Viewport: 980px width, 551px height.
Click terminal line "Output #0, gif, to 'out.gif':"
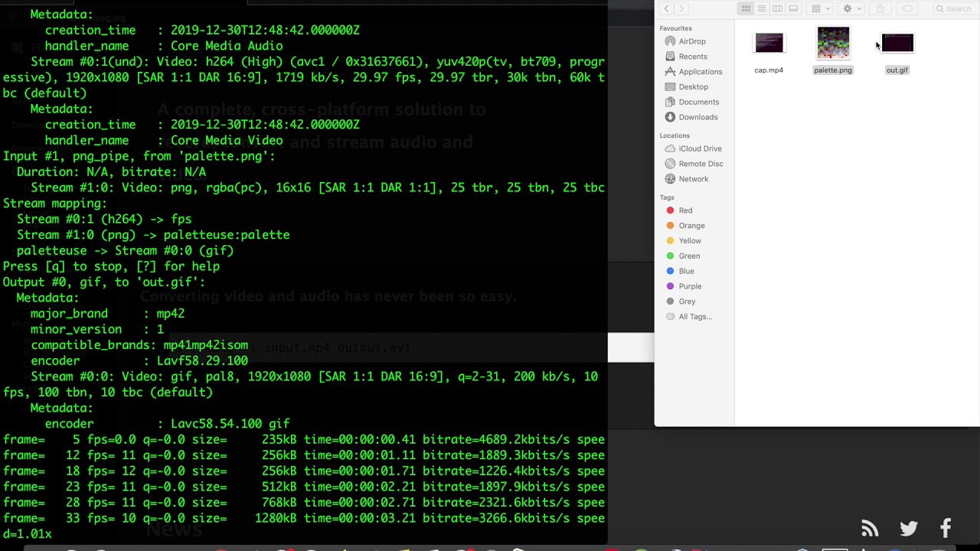tap(103, 282)
